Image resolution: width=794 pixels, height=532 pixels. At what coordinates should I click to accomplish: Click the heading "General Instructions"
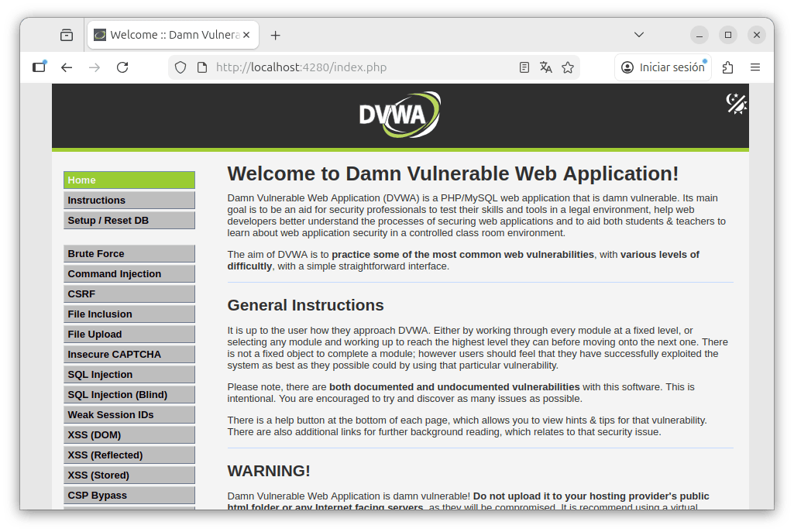click(305, 305)
